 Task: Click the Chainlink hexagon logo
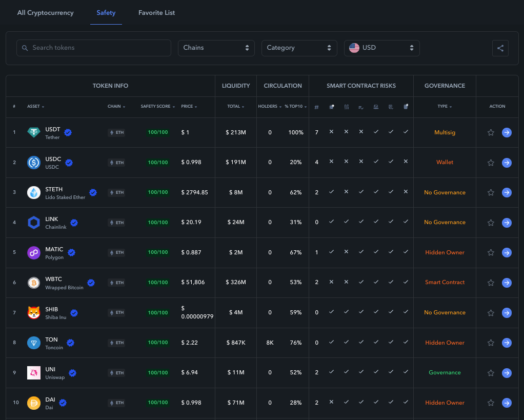tap(34, 223)
